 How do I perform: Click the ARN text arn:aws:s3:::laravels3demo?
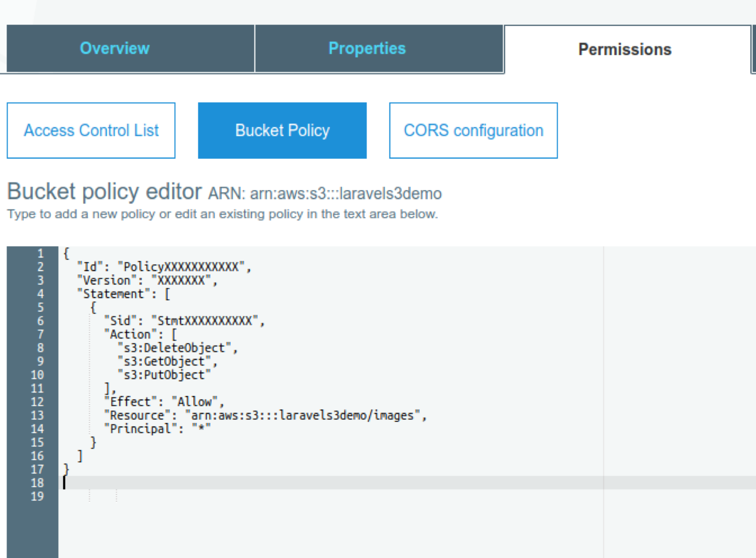click(x=346, y=193)
